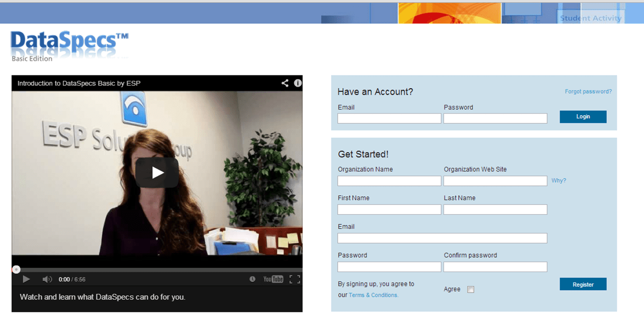Viewport: 644px width, 317px height.
Task: Click the Register button
Action: [x=583, y=284]
